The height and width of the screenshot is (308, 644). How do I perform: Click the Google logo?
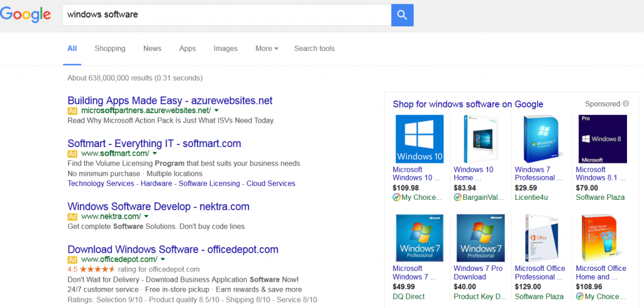tap(26, 14)
